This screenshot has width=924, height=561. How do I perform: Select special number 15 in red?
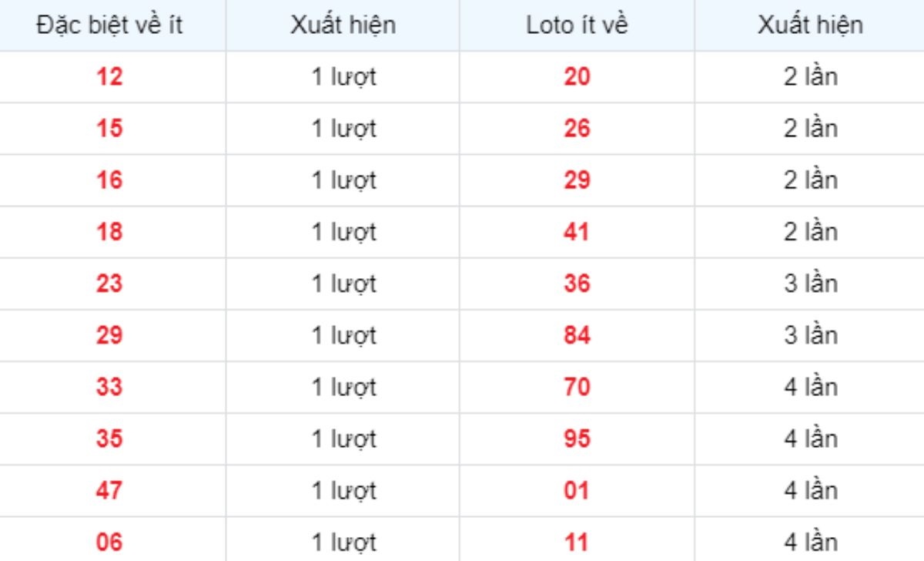[x=109, y=128]
